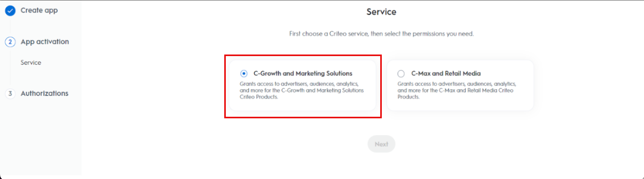Go back to the Create app step
This screenshot has width=644, height=179.
tap(40, 10)
